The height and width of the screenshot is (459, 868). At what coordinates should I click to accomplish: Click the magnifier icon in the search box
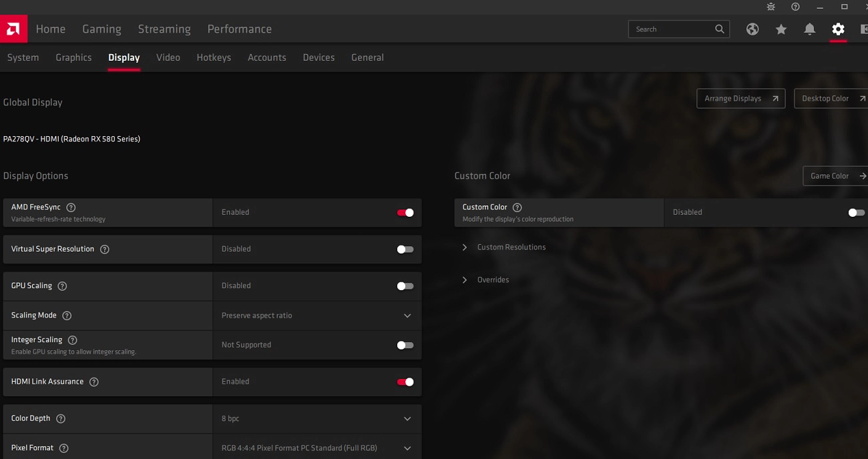click(x=719, y=29)
